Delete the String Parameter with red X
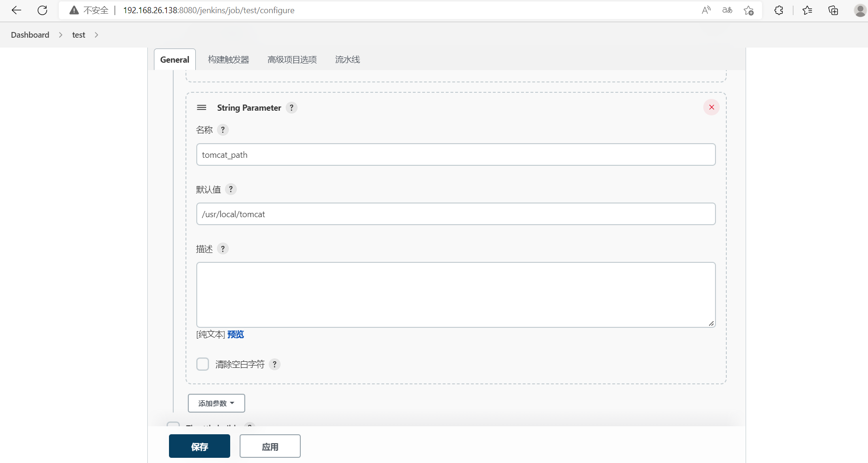This screenshot has width=868, height=463. (x=711, y=107)
